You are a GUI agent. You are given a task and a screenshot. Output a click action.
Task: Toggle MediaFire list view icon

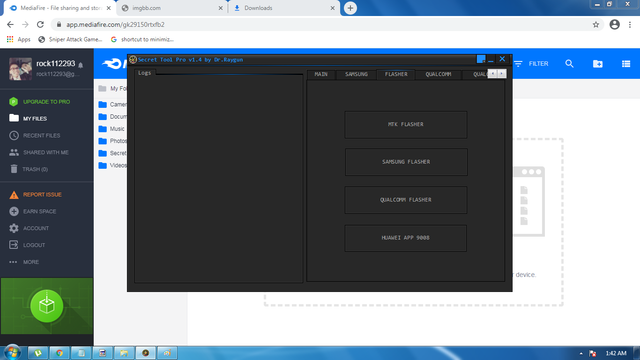(x=626, y=64)
